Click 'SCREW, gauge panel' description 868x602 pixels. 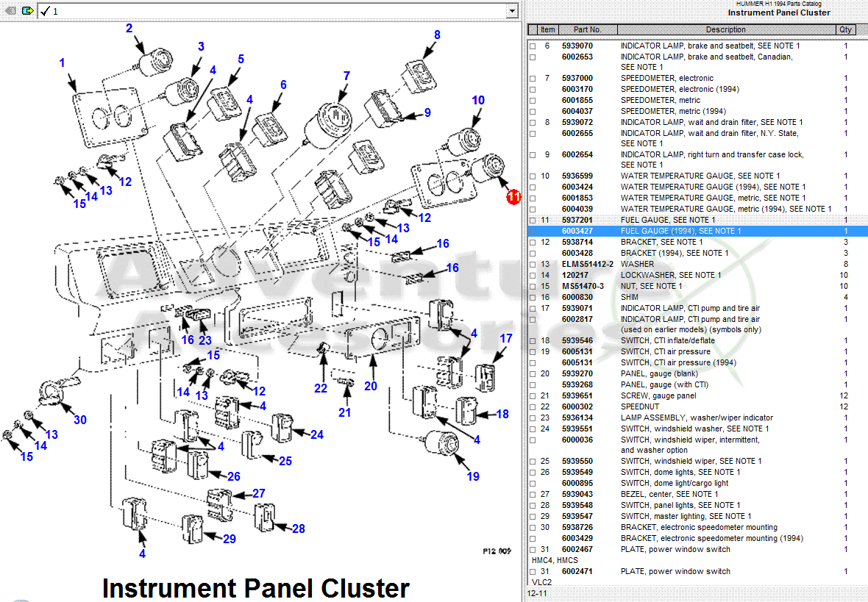tap(658, 395)
